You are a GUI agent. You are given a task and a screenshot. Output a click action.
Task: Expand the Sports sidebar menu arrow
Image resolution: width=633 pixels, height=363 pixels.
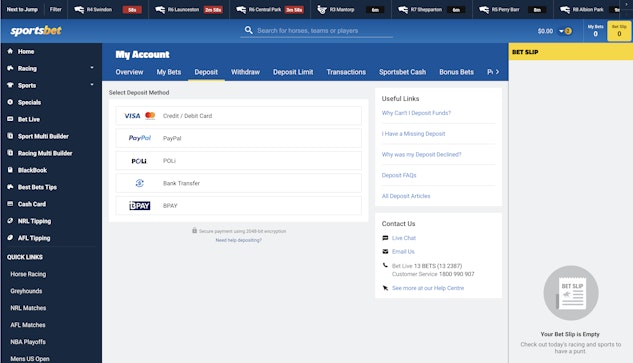tap(92, 85)
